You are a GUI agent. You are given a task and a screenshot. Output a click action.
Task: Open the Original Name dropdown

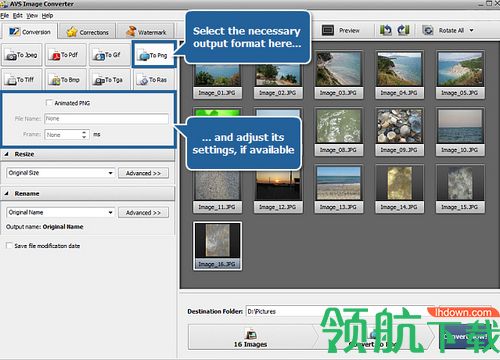click(60, 212)
